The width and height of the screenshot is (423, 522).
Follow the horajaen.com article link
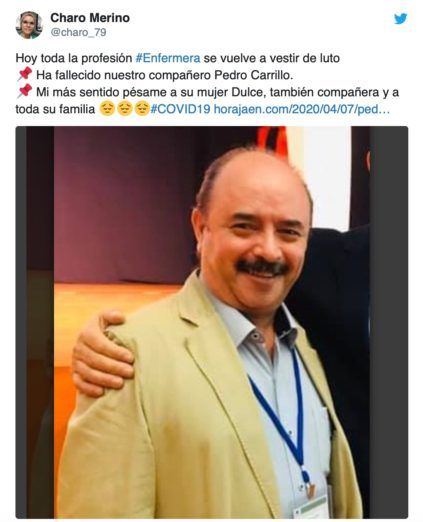[301, 109]
